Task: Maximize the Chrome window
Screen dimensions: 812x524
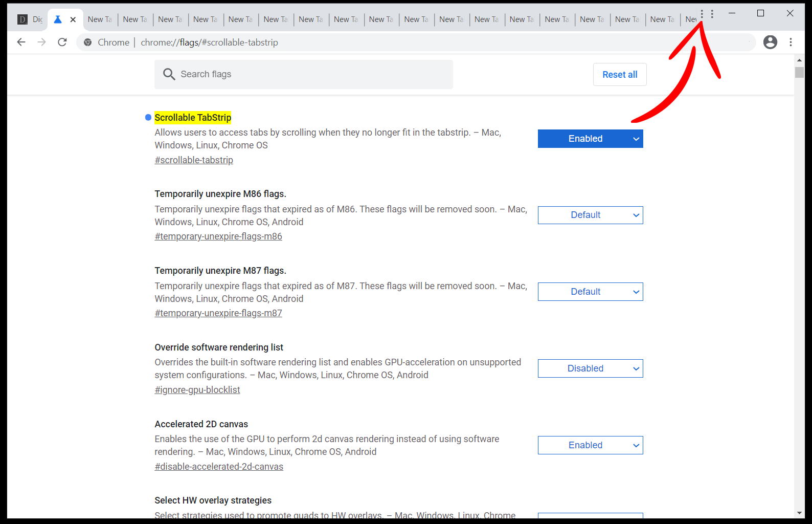Action: coord(760,13)
